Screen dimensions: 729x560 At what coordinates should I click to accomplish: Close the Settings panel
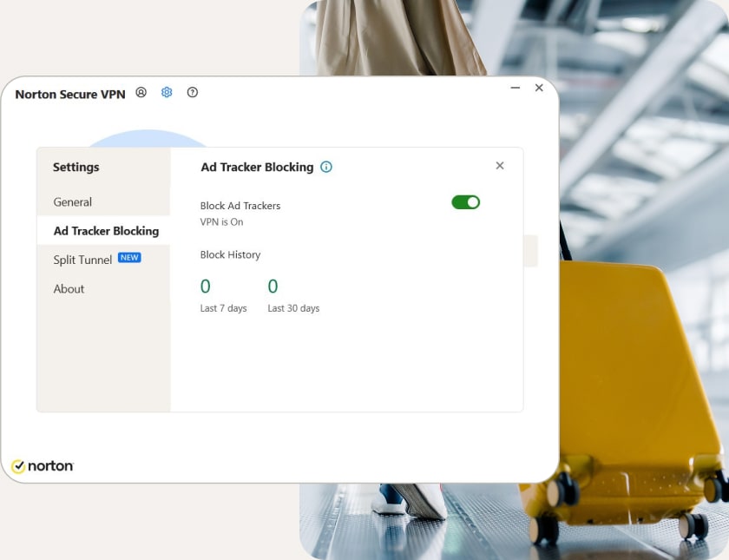[x=500, y=166]
